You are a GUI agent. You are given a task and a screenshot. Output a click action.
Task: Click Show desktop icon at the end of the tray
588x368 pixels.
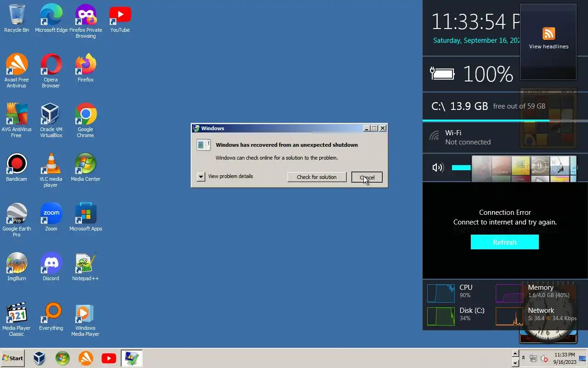pos(582,358)
